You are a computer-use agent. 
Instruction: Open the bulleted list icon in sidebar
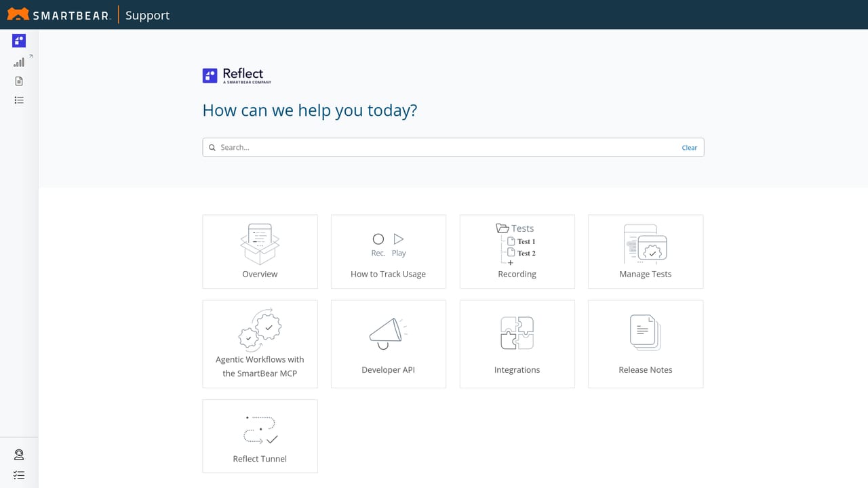[19, 100]
